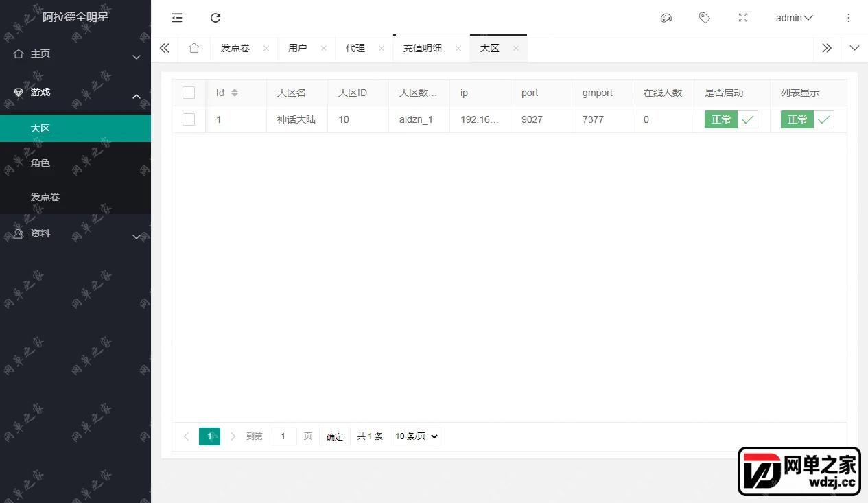Screen dimensions: 868x503
Task: Close the 充值明细 tab
Action: point(458,49)
